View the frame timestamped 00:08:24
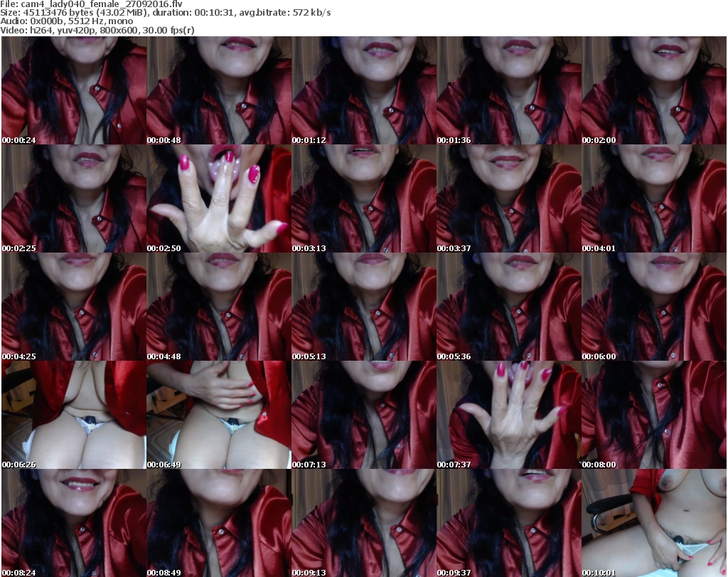This screenshot has height=577, width=728. 74,523
